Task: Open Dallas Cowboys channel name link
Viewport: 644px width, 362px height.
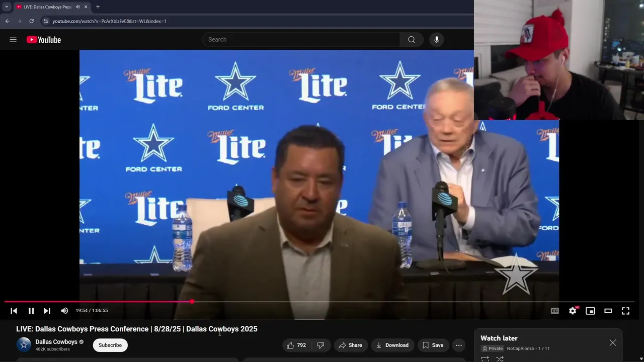Action: (x=56, y=342)
